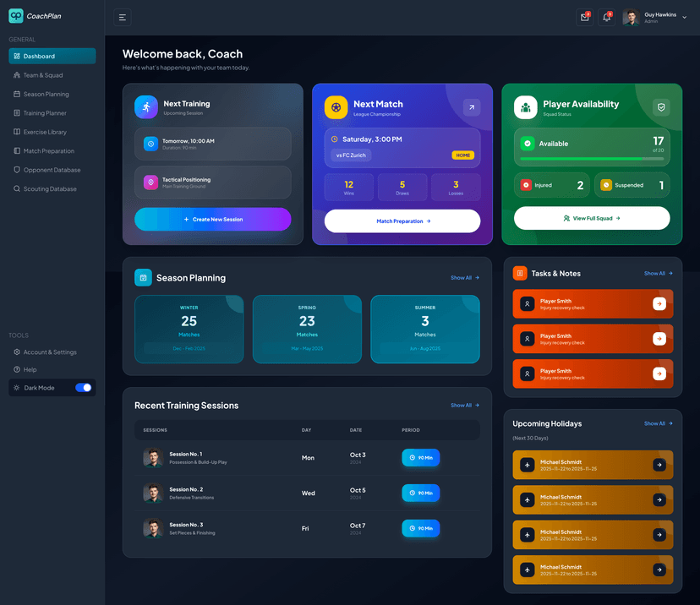The width and height of the screenshot is (700, 605).
Task: Show all Season Planning entries
Action: point(464,277)
